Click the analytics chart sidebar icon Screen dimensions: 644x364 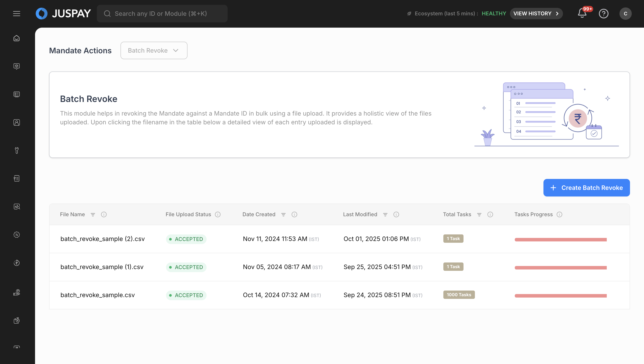16,207
